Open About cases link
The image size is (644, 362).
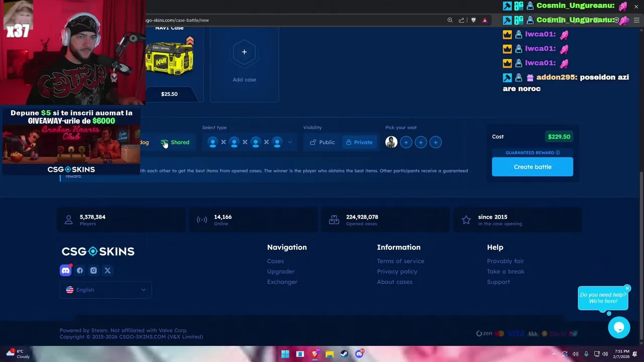(x=394, y=282)
